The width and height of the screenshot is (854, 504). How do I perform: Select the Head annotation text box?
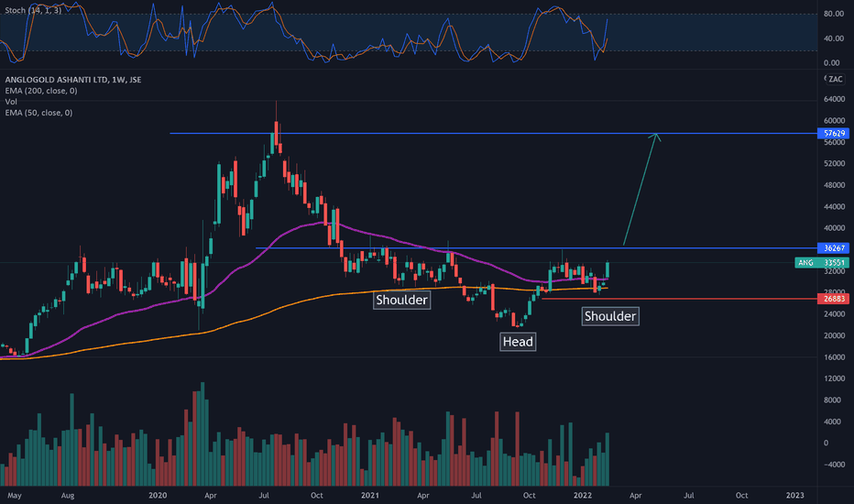click(x=518, y=342)
